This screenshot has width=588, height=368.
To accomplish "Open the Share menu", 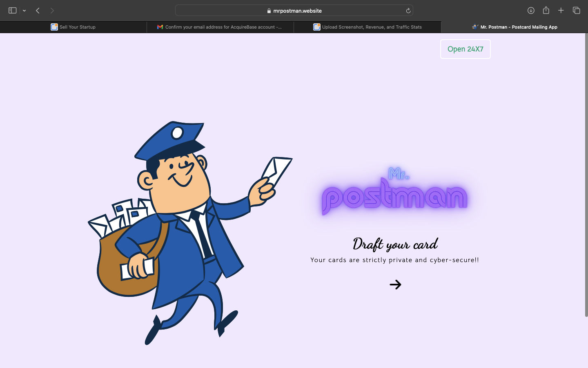I will [546, 10].
